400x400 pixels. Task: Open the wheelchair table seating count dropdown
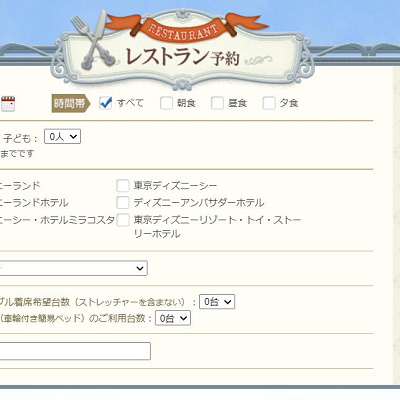point(217,302)
